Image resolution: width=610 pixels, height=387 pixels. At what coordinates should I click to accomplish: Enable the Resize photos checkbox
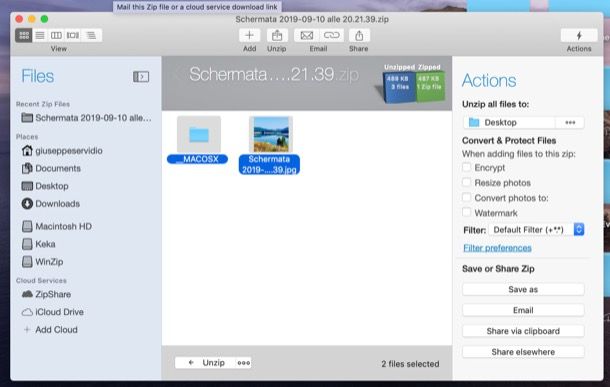466,182
